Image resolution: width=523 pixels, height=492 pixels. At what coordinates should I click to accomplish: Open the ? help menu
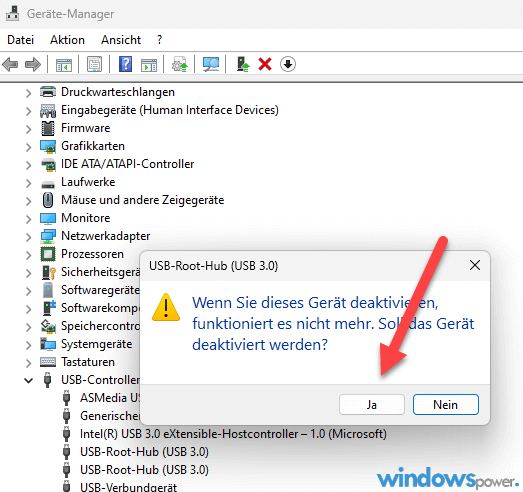(159, 40)
